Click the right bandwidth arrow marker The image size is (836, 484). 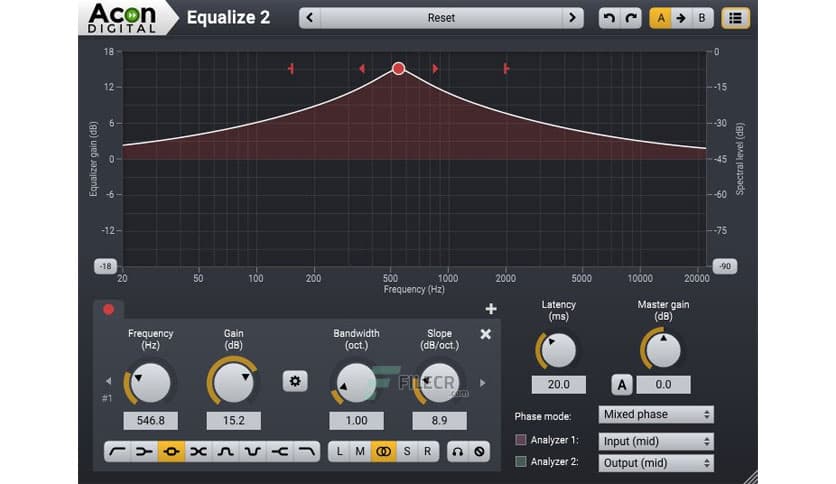tap(435, 68)
